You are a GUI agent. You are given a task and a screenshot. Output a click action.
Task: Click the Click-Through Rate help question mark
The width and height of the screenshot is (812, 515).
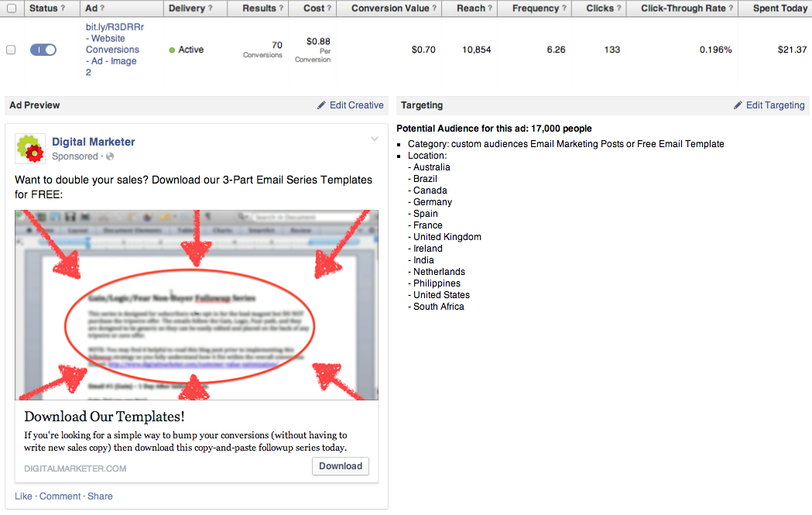coord(731,9)
